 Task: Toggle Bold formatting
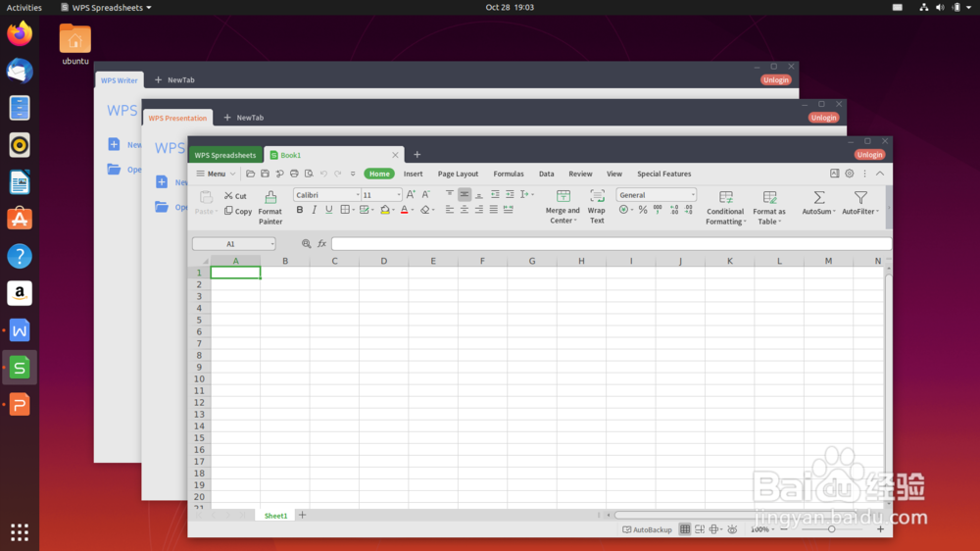[x=299, y=210]
